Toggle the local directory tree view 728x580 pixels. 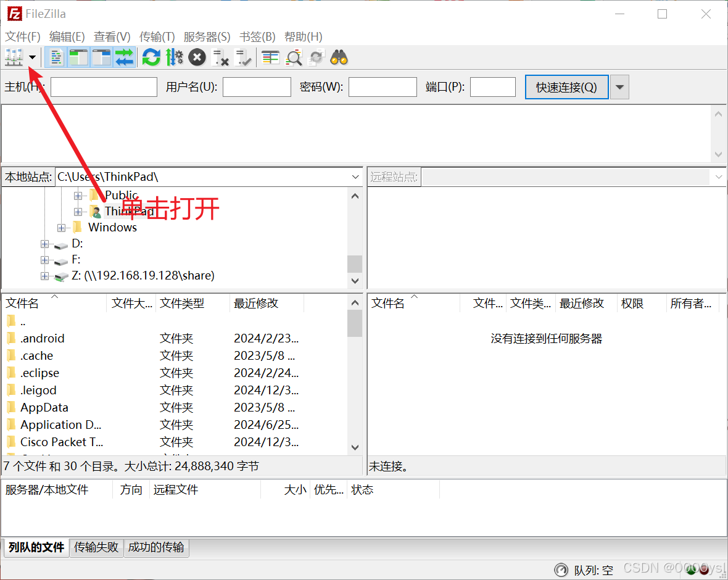79,57
